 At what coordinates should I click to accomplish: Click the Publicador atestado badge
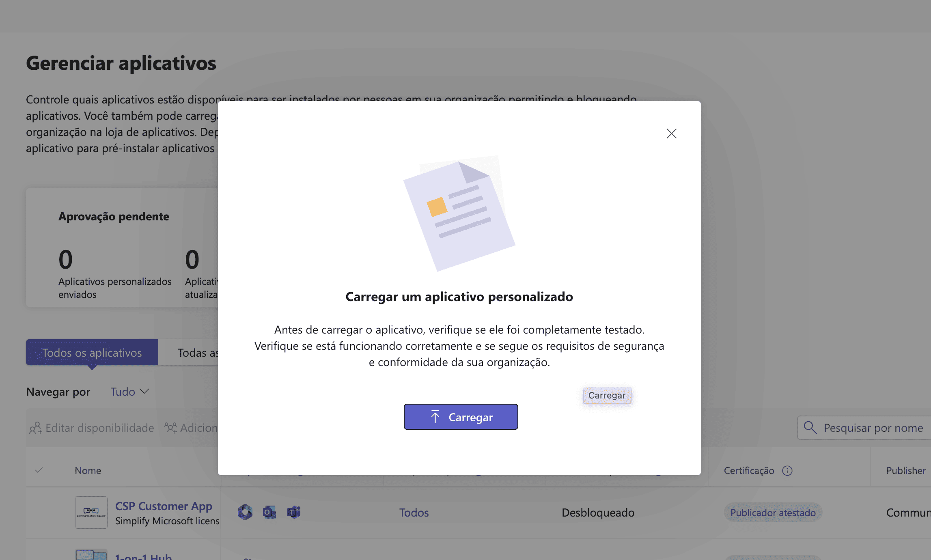point(773,513)
